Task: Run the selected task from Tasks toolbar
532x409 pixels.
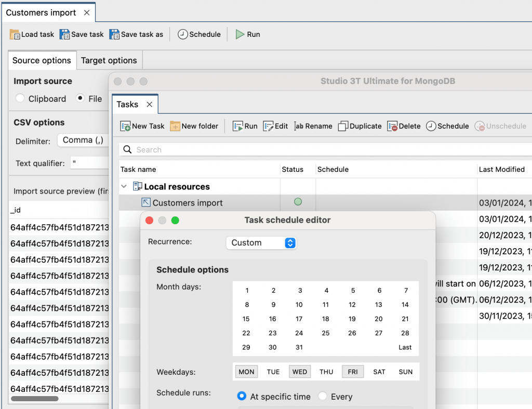Action: point(244,126)
